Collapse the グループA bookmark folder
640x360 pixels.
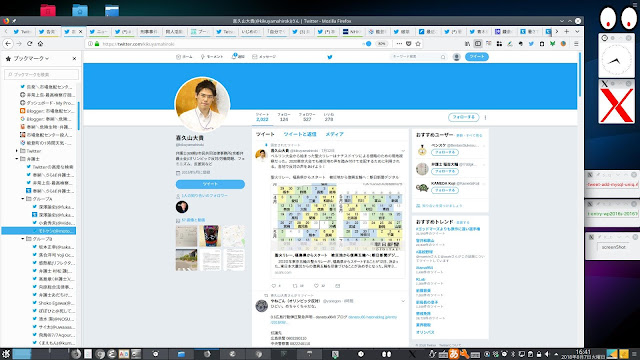(x=23, y=199)
